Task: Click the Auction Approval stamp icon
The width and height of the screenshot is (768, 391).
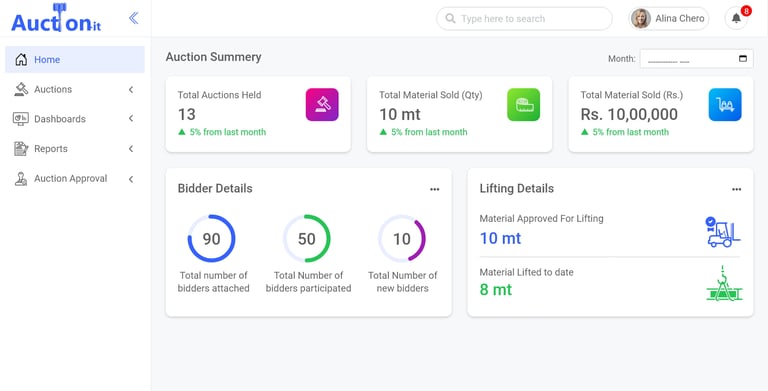Action: [21, 179]
